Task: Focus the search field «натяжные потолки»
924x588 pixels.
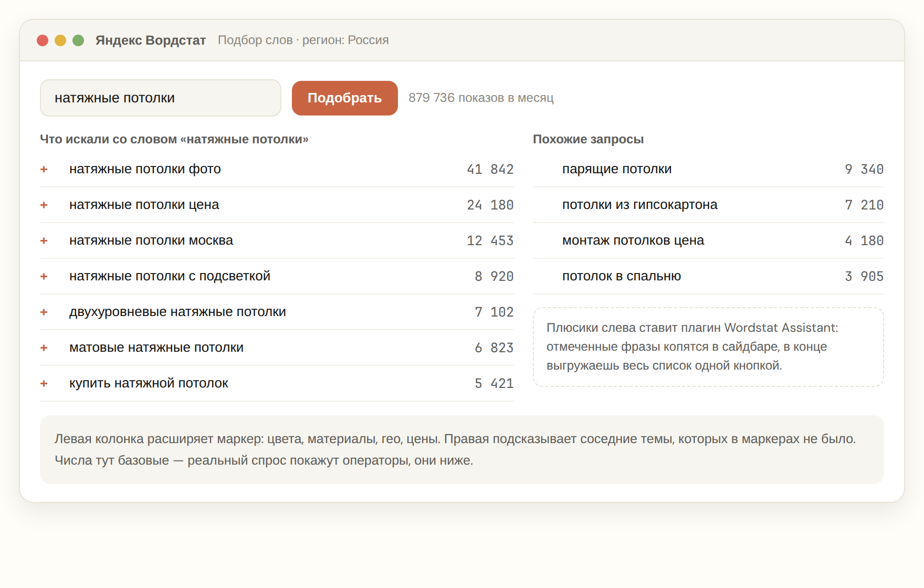Action: click(161, 98)
